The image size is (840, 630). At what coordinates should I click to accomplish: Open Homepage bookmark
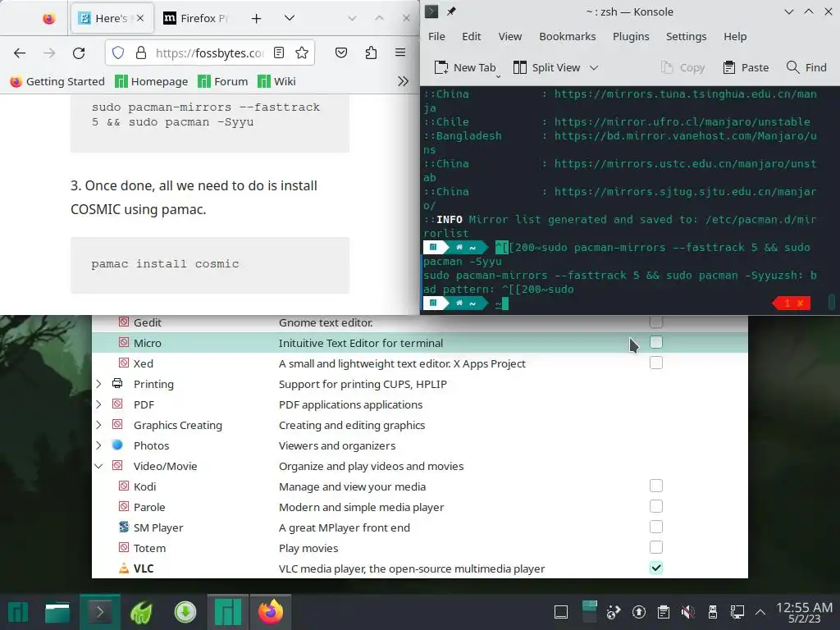point(152,81)
